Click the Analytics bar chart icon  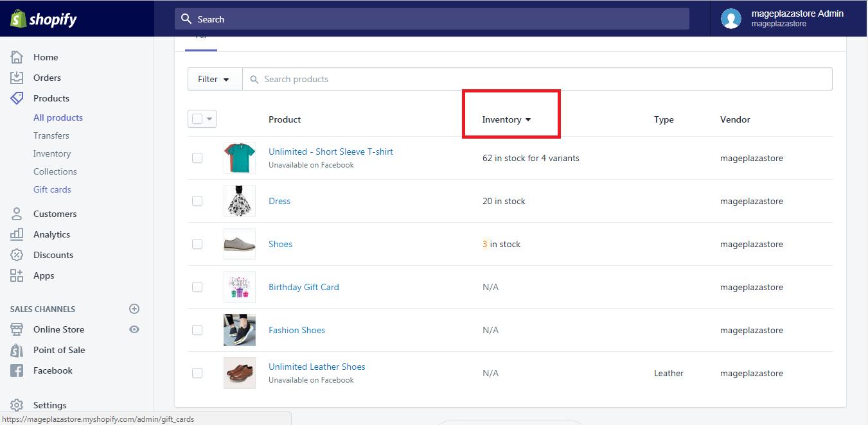(x=17, y=234)
